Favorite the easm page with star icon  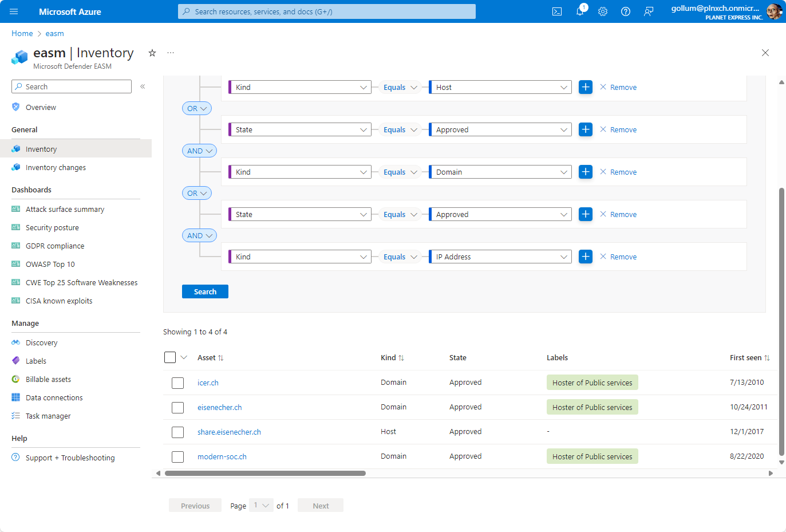152,53
